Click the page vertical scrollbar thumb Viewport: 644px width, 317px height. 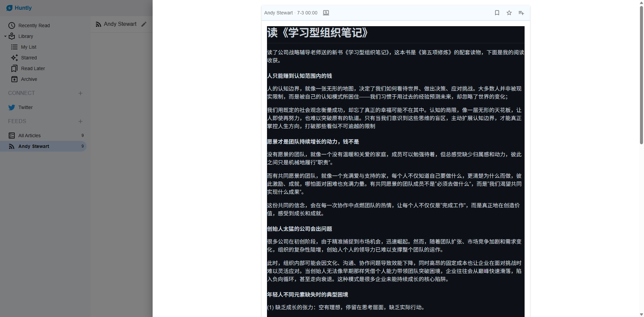641,74
